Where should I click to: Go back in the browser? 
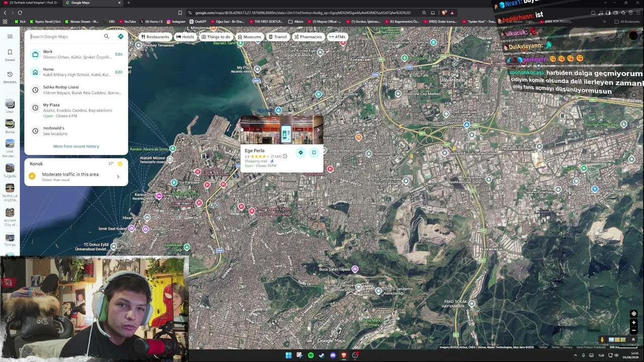pos(5,13)
